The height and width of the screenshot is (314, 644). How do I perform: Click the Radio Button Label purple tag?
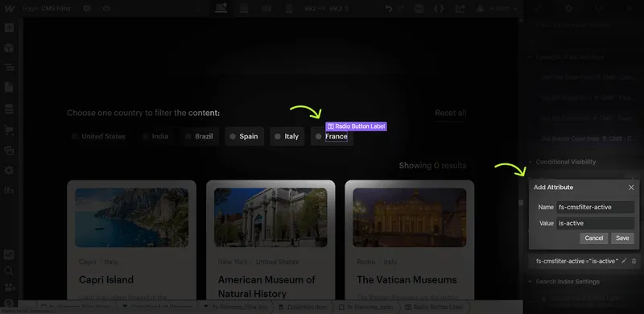point(356,126)
